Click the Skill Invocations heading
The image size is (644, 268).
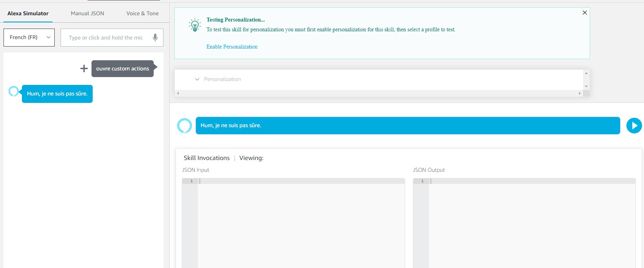pyautogui.click(x=207, y=158)
